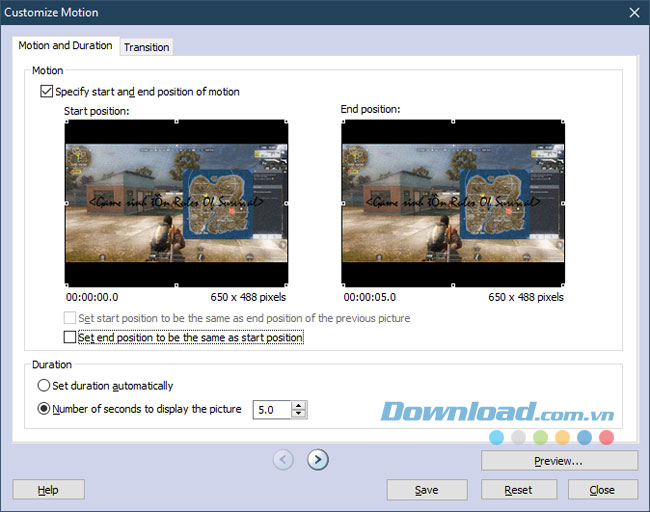
Task: Increase seconds with the spinner up arrow
Action: (x=298, y=405)
